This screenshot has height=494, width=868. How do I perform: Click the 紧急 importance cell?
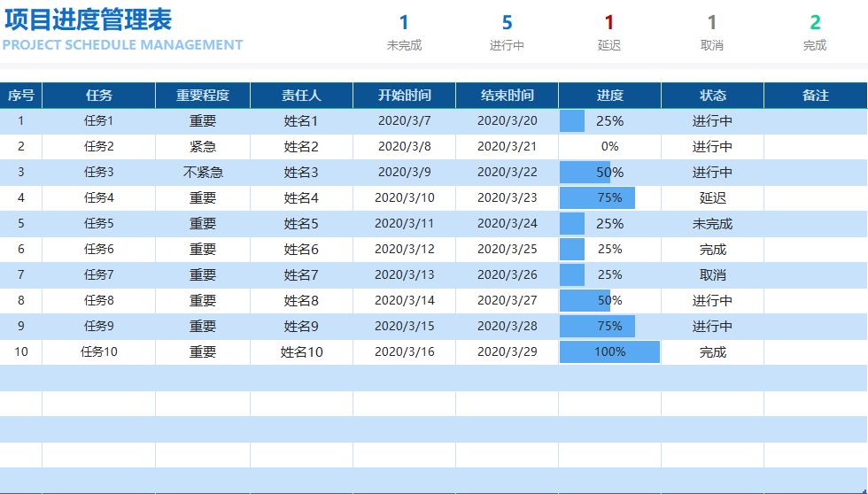pos(203,147)
